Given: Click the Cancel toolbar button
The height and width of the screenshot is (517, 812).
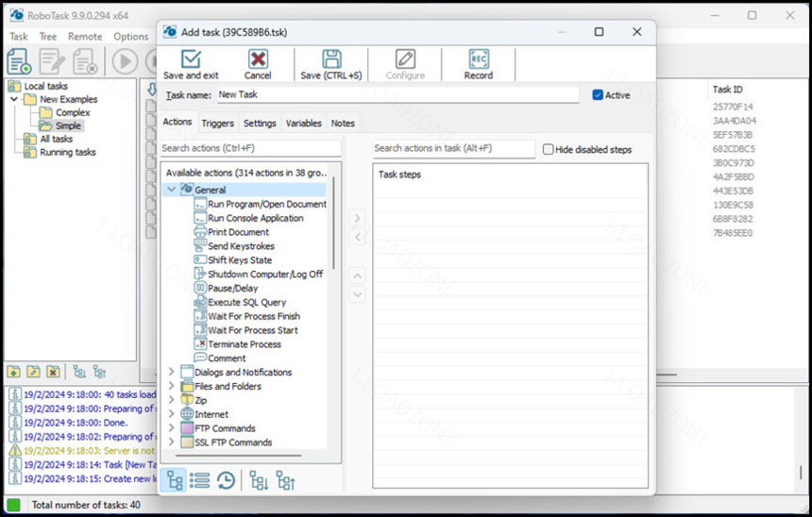Looking at the screenshot, I should point(258,65).
